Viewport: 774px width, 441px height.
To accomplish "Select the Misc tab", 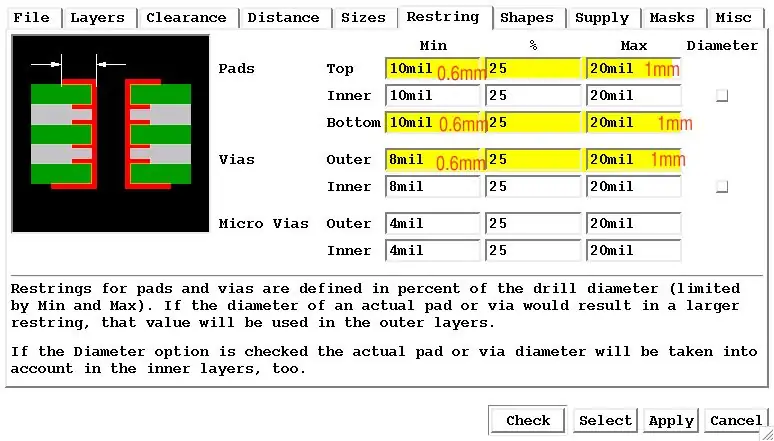I will click(x=735, y=18).
